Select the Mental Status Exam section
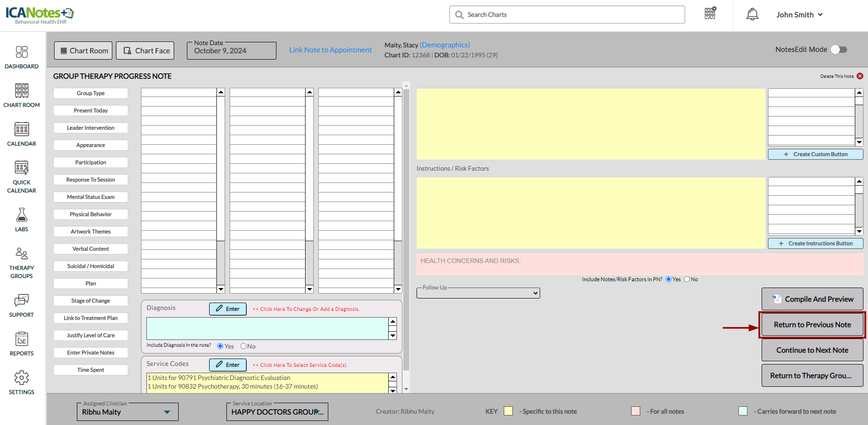Screen dimensions: 868x425 (90, 197)
